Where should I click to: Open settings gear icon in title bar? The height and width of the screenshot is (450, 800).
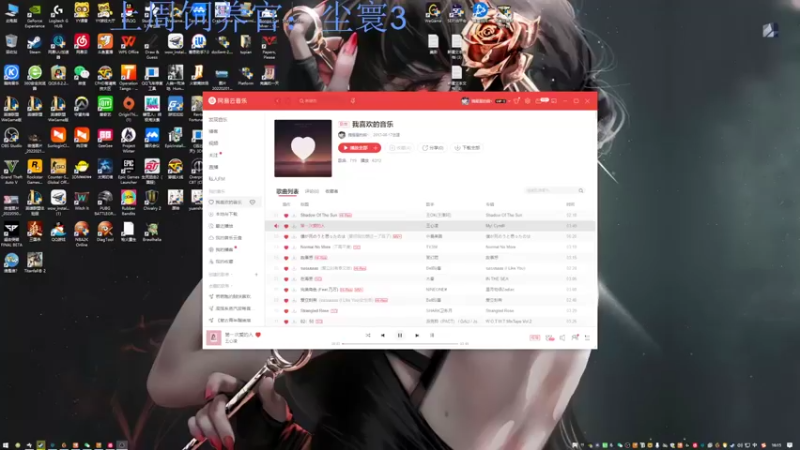(528, 101)
